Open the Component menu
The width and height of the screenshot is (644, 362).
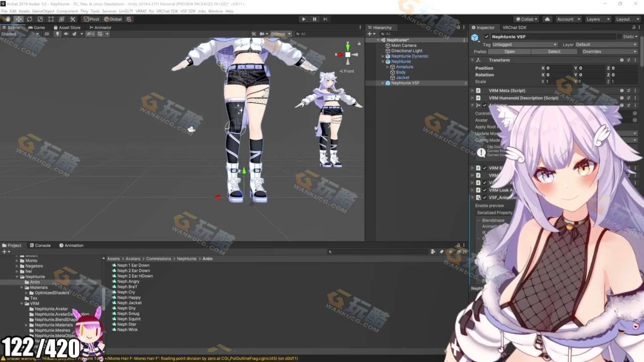tap(67, 11)
